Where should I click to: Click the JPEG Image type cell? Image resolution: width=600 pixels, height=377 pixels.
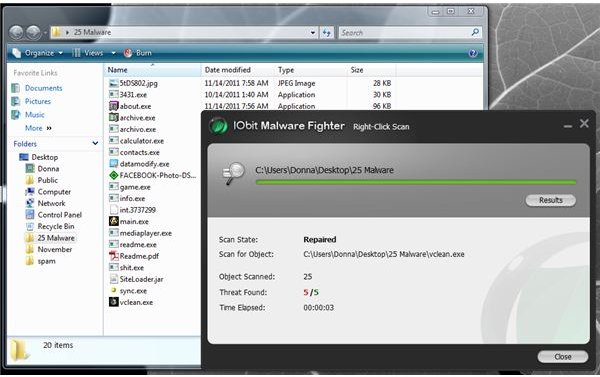[297, 83]
